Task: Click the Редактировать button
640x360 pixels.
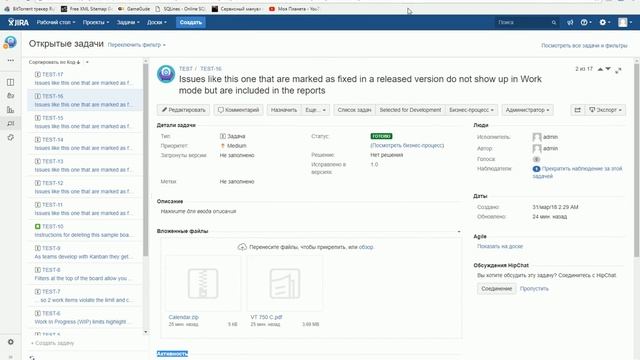Action: click(183, 110)
